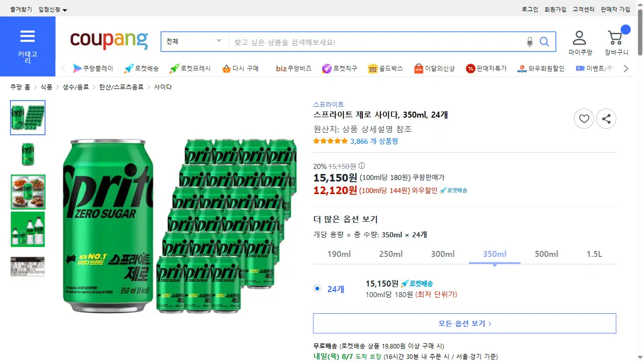Screen dimensions: 644x362
Task: Click the 회원가입 link
Action: coord(555,10)
